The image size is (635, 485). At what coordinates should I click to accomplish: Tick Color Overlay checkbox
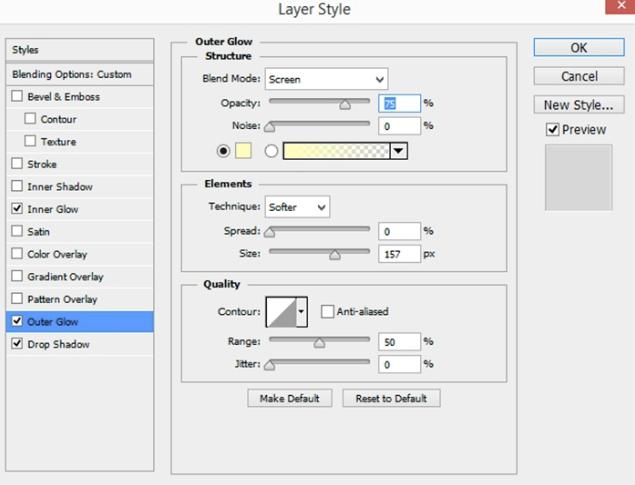coord(17,254)
